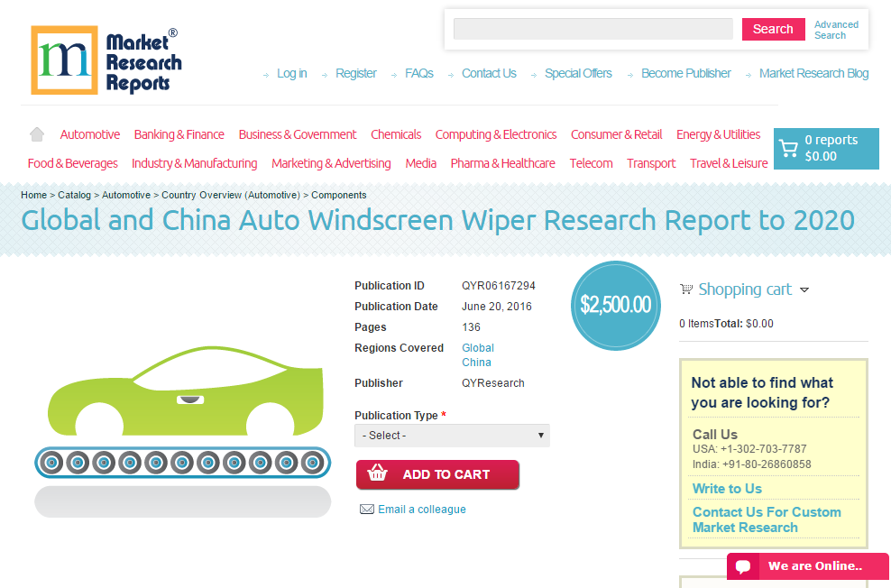View Special Offers
891x588 pixels.
coord(578,73)
